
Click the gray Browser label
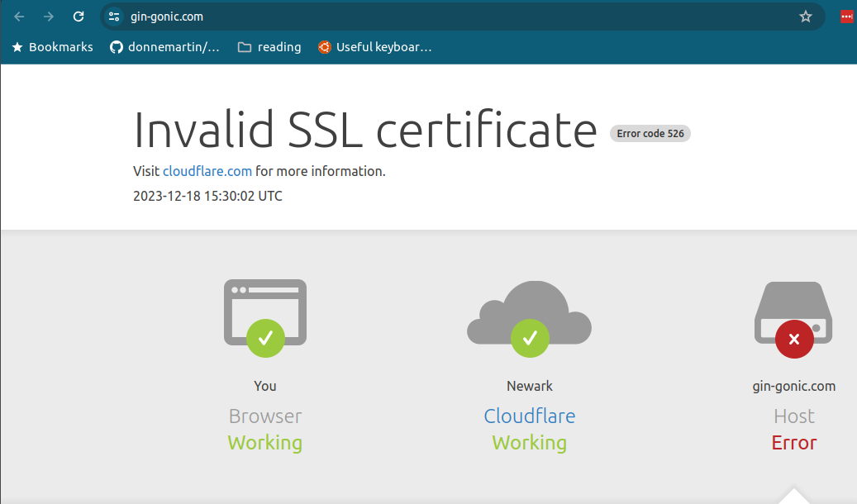tap(265, 416)
